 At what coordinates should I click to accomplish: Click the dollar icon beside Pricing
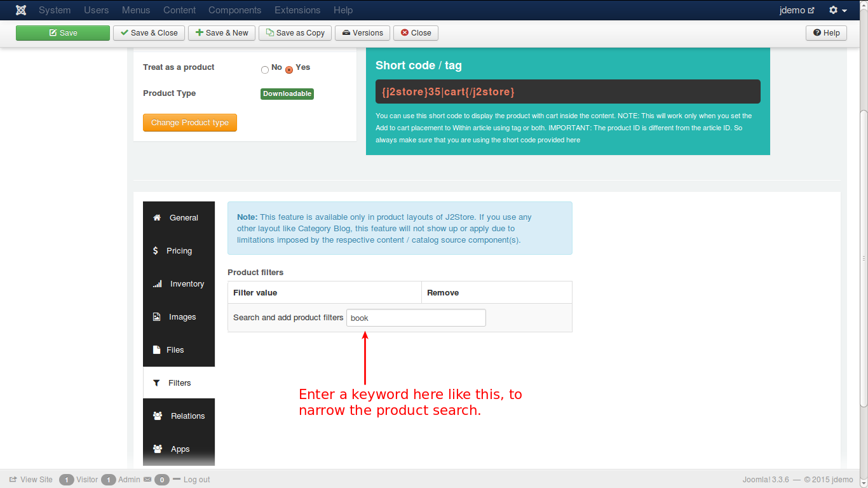156,251
